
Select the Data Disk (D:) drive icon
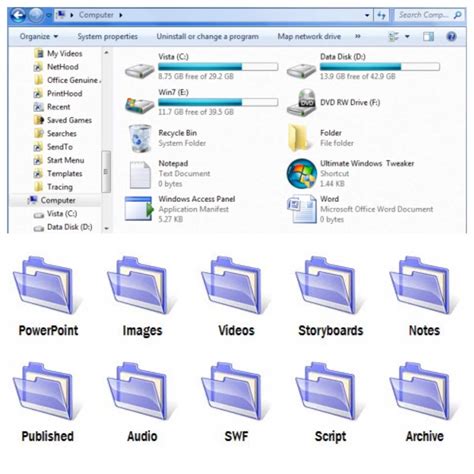click(x=301, y=70)
